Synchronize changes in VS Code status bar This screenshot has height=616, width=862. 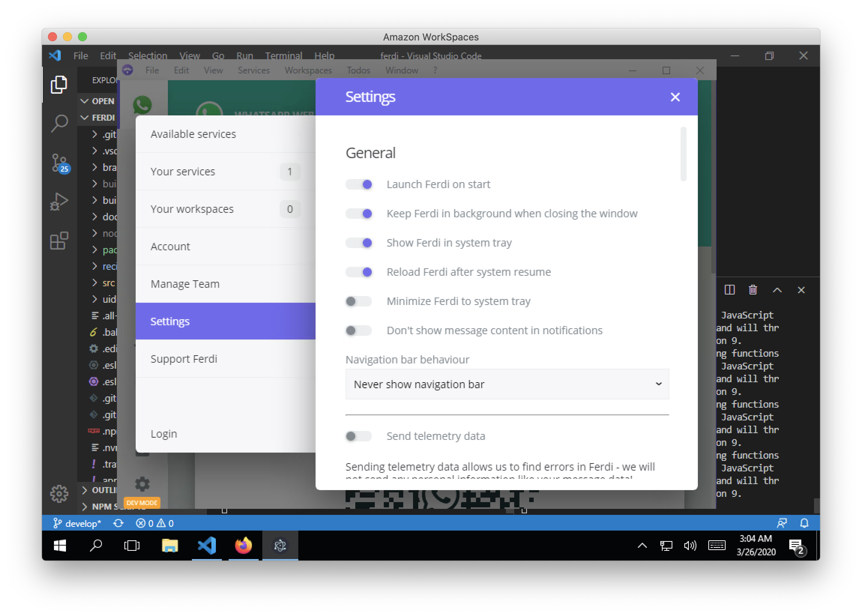click(118, 523)
